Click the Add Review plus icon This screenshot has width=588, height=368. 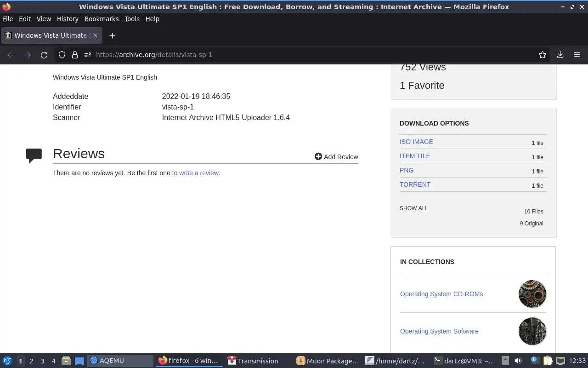tap(318, 156)
